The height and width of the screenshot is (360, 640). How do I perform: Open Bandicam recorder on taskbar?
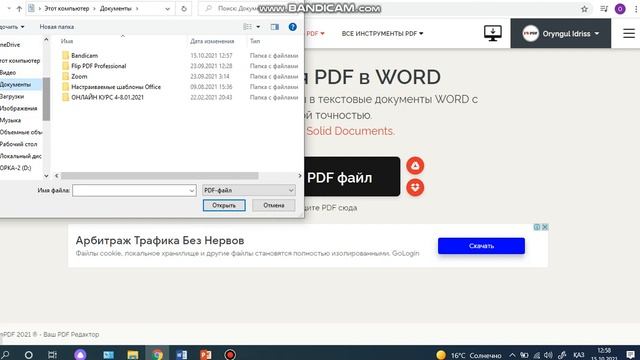[x=230, y=355]
